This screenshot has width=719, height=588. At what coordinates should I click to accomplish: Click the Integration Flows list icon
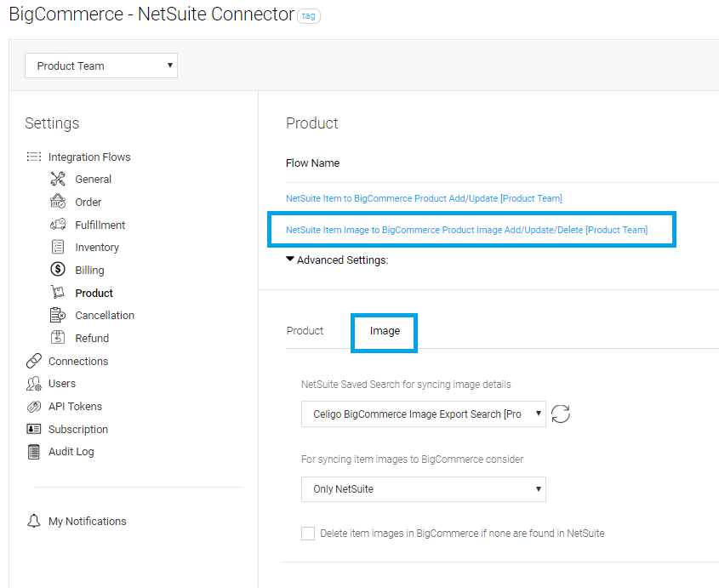pyautogui.click(x=33, y=157)
